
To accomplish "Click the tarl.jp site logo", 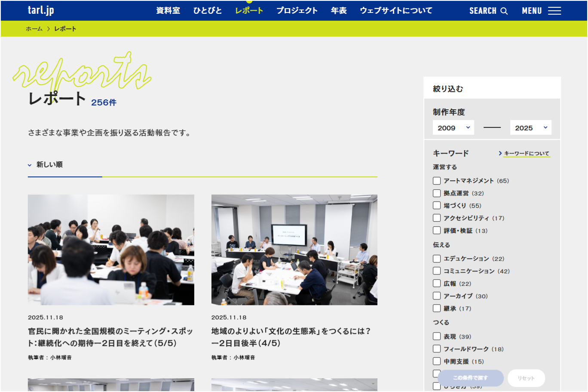I will [41, 10].
